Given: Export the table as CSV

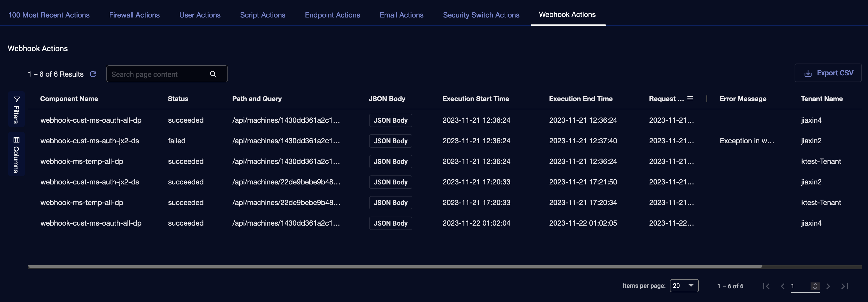Looking at the screenshot, I should [828, 73].
